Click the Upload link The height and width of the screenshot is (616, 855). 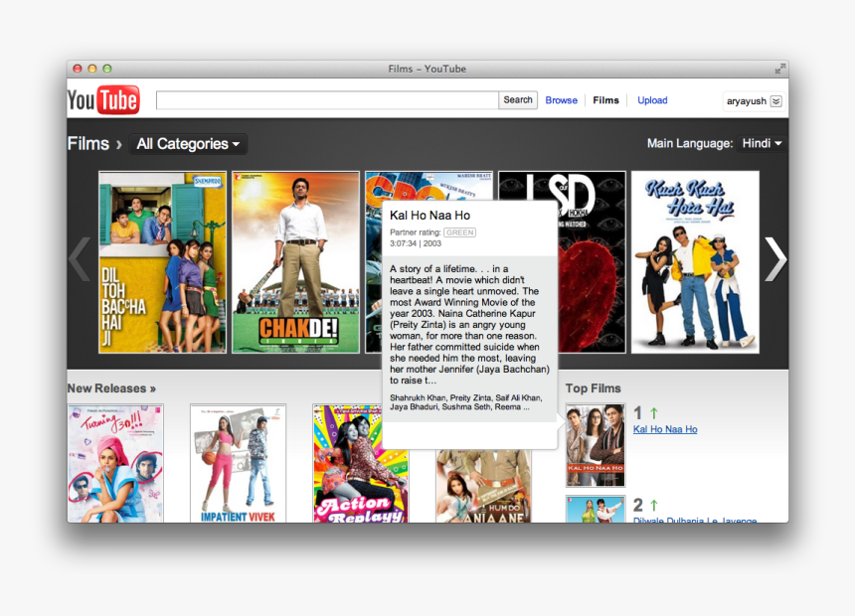(652, 100)
